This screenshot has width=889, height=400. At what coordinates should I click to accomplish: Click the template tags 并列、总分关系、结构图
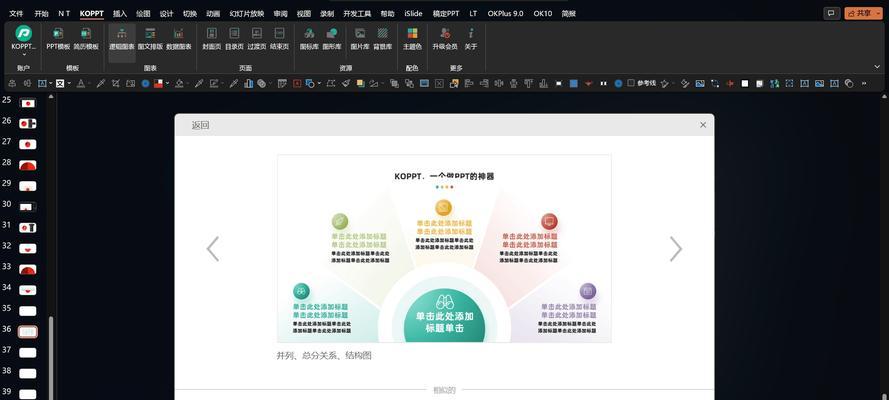(324, 356)
